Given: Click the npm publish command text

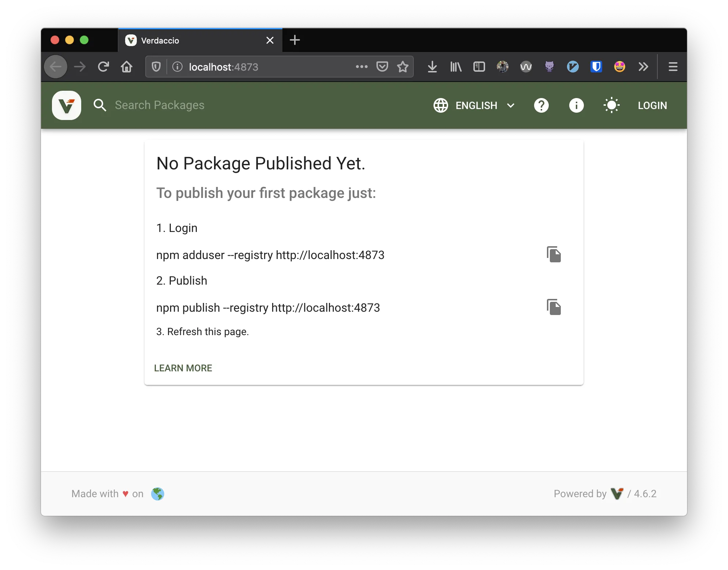Looking at the screenshot, I should pyautogui.click(x=268, y=308).
